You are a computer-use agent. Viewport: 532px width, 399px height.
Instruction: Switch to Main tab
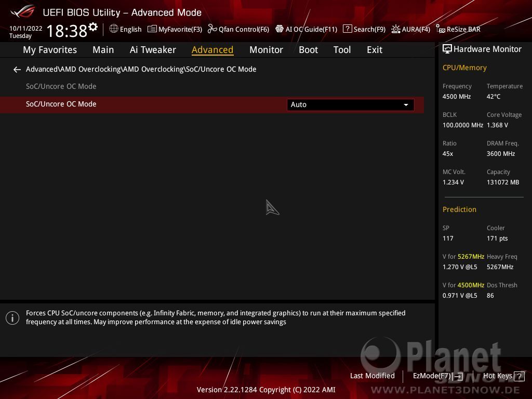click(103, 50)
